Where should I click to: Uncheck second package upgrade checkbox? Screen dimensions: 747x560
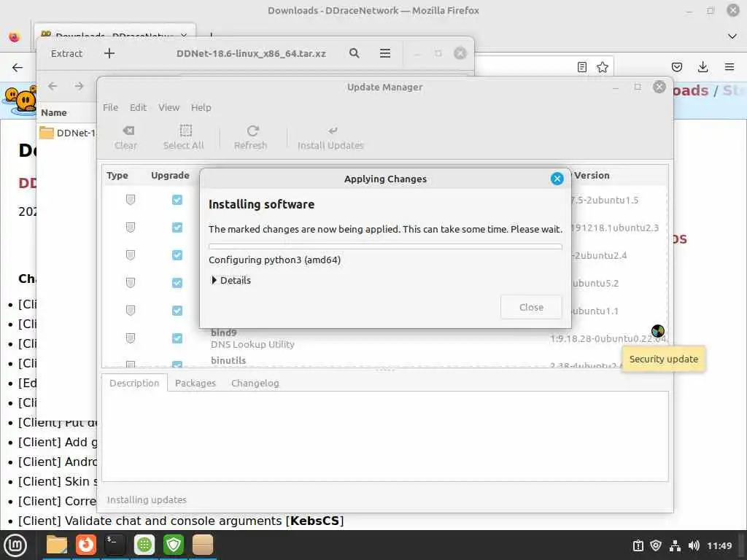[x=177, y=227]
